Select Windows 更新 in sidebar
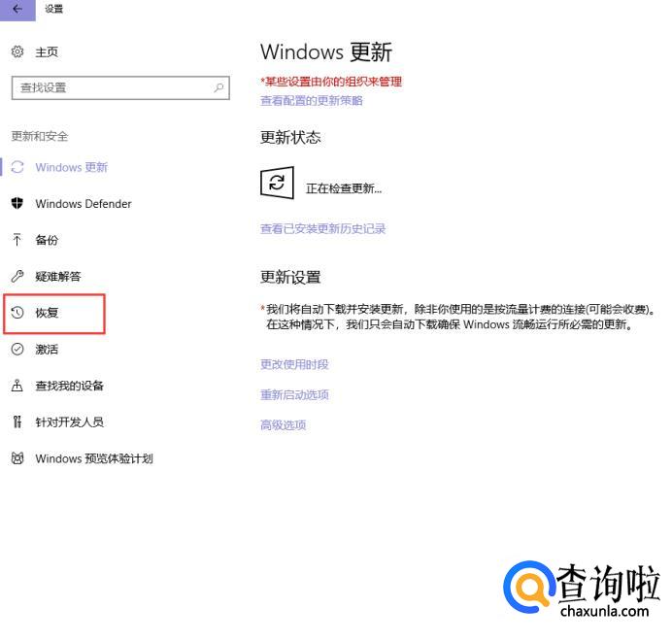Screen dimensions: 672x641 click(72, 167)
